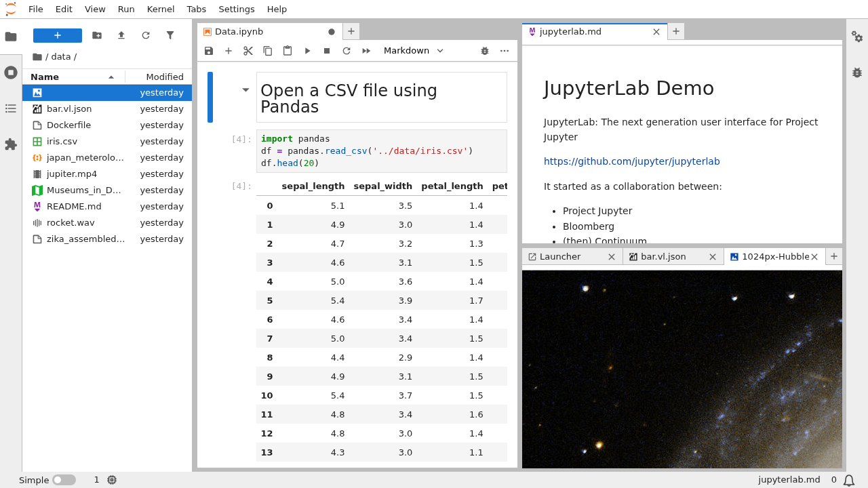Click the blue New Launcher button
Screen dimensions: 868x488
click(57, 35)
